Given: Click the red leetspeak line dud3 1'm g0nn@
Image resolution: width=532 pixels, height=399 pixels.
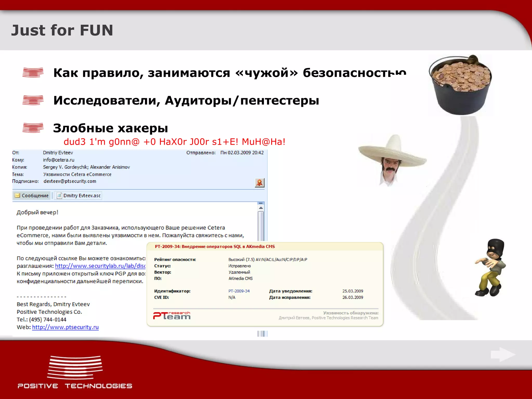Looking at the screenshot, I should tap(175, 142).
